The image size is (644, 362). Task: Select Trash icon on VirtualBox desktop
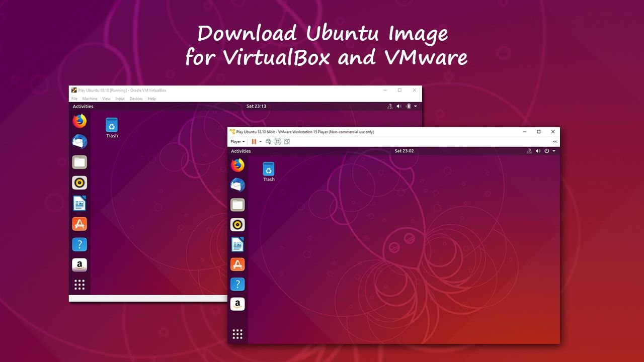(x=112, y=128)
